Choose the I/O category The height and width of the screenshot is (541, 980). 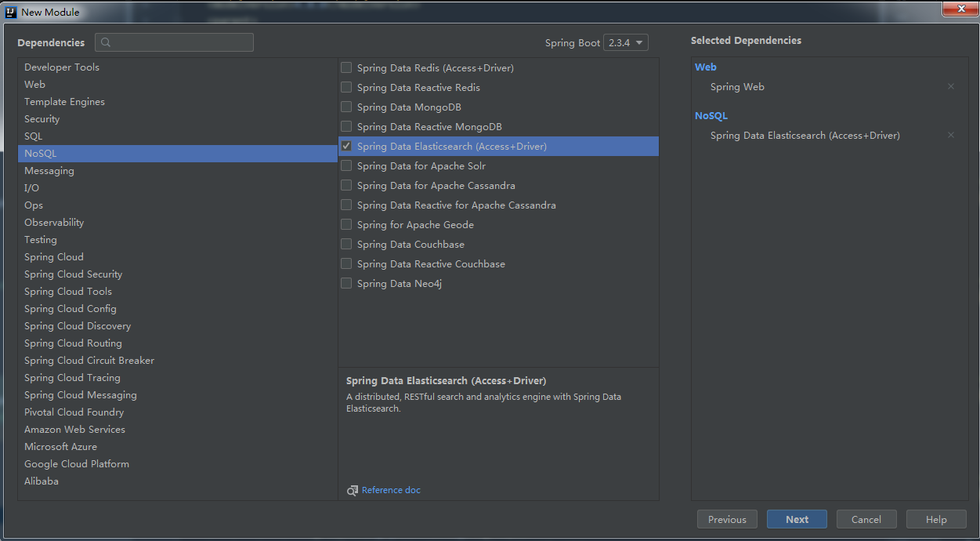tap(177, 188)
